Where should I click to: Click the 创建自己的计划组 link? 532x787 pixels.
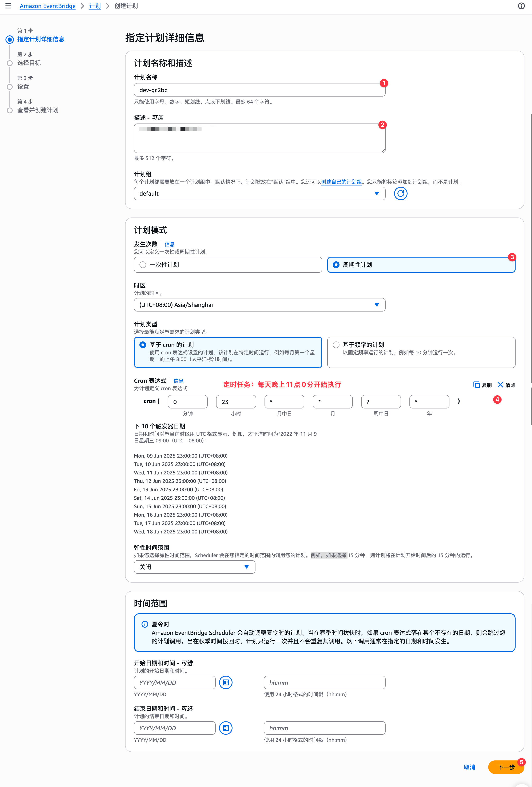click(341, 182)
